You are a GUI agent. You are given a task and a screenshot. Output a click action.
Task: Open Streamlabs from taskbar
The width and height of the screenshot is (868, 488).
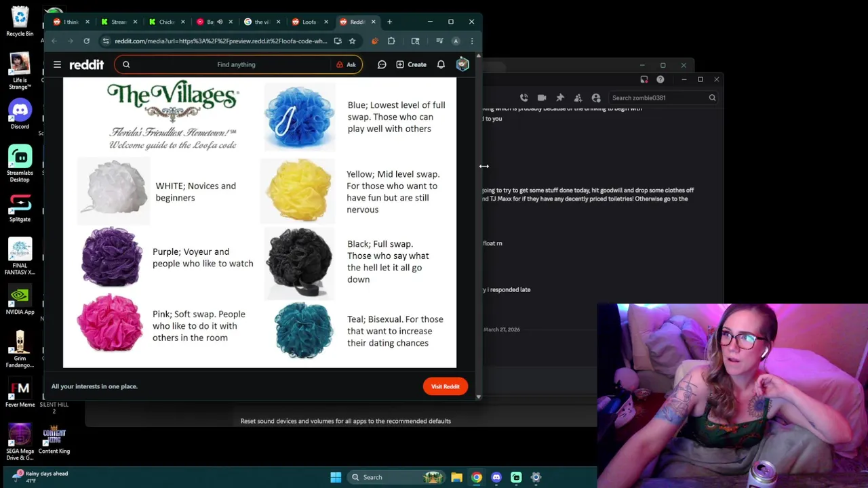(516, 477)
